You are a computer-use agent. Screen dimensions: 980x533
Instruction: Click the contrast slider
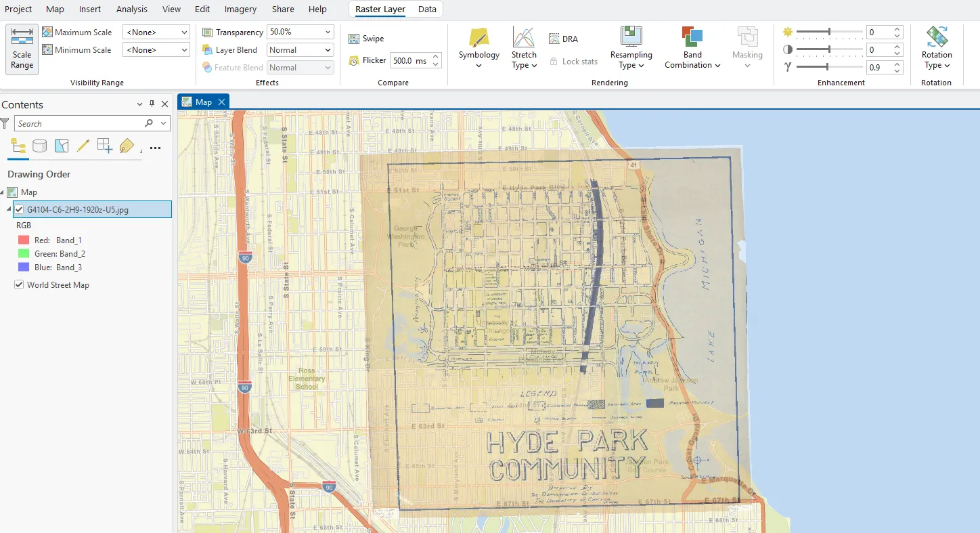coord(829,49)
